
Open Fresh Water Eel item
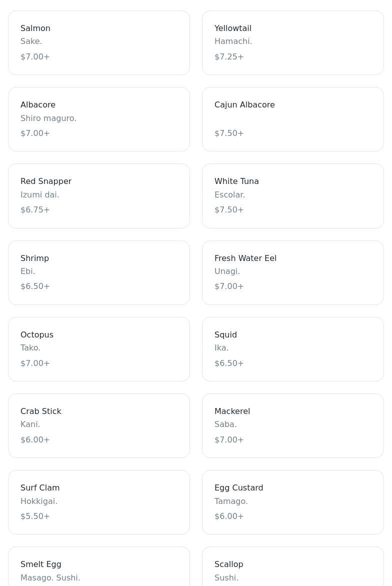(x=292, y=272)
